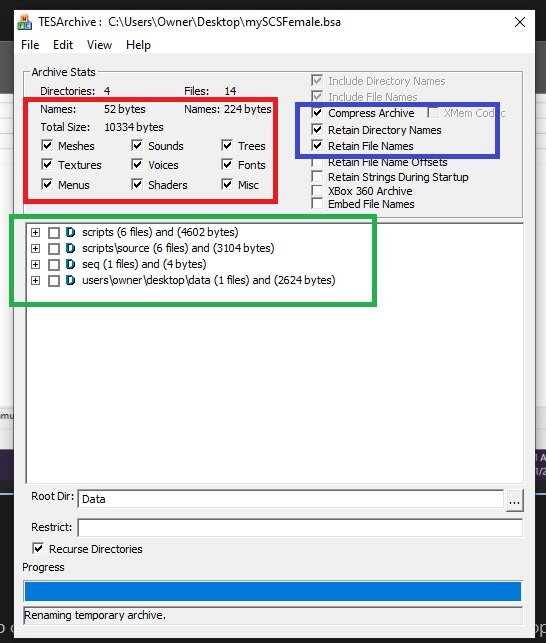This screenshot has height=643, width=546.
Task: Select the checkbox for users\owner\desktop\data directory
Action: point(54,281)
